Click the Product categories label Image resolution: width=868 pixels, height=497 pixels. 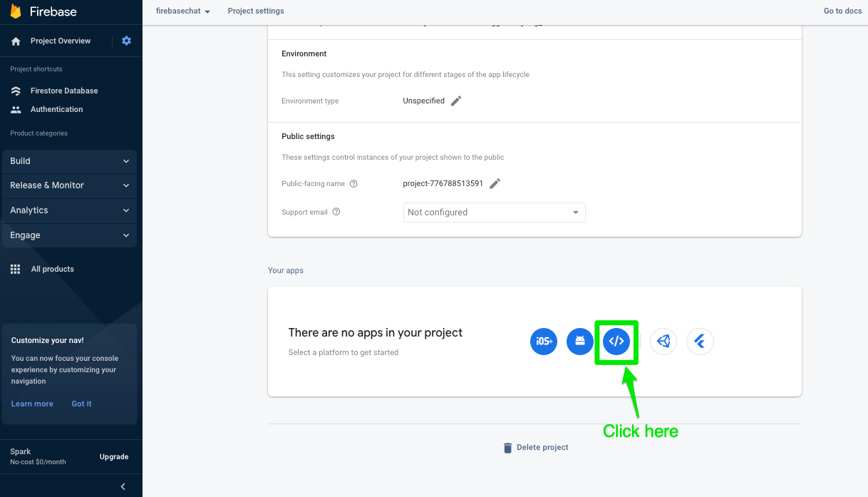click(39, 133)
